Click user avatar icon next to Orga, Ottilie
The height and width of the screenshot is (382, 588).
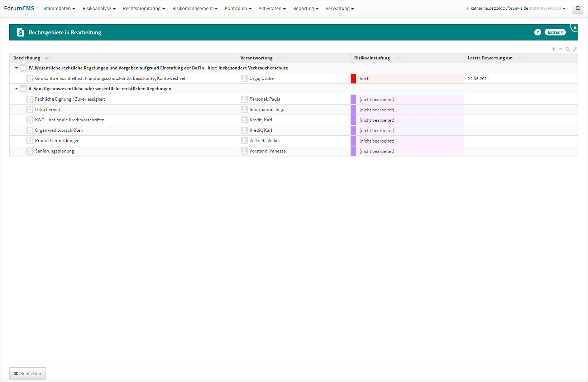[244, 78]
